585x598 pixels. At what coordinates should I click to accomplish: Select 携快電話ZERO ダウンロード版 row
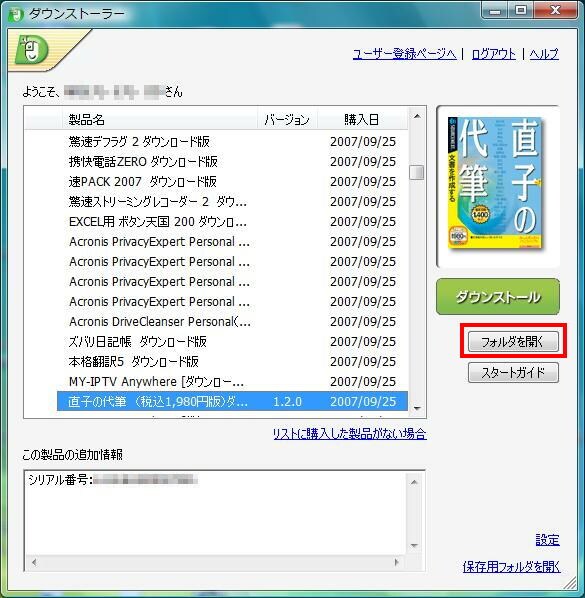coord(232,162)
